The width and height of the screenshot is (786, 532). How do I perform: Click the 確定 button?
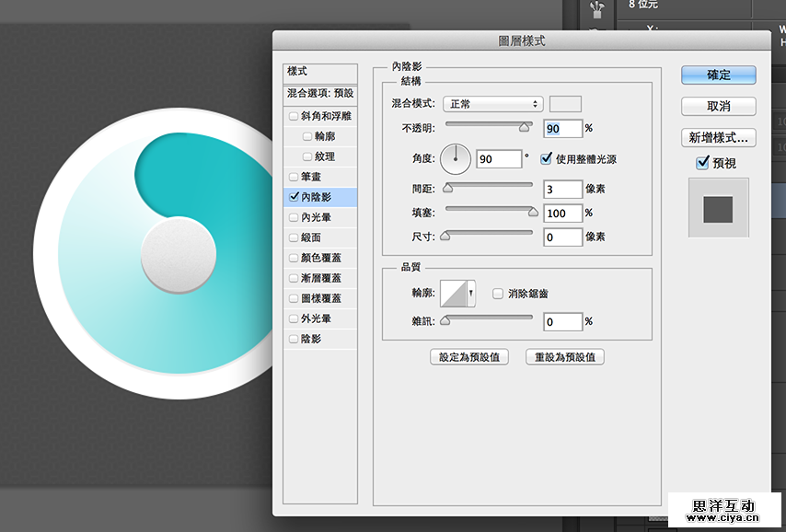pyautogui.click(x=718, y=75)
